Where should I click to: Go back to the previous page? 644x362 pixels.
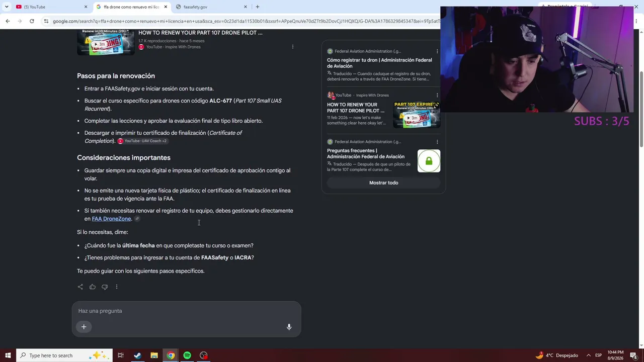point(8,21)
